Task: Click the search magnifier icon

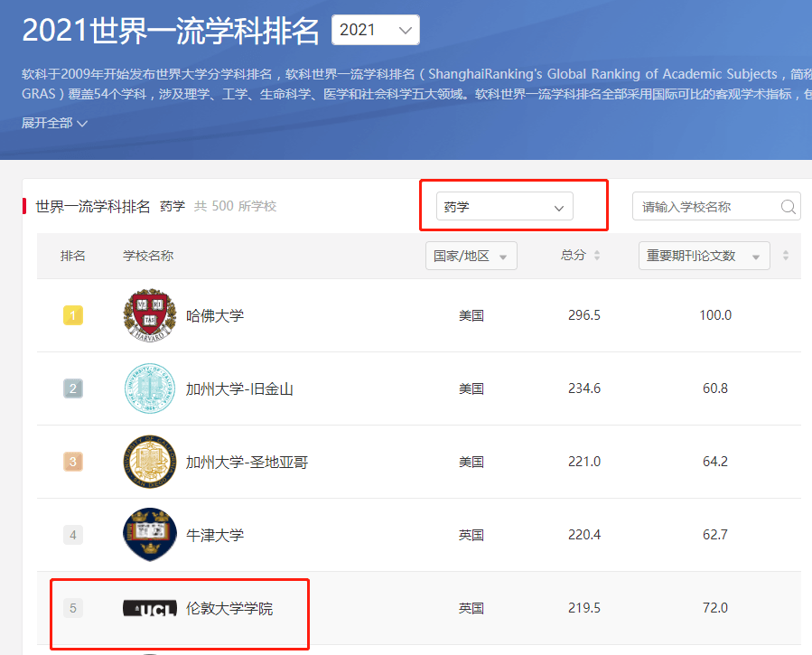Action: [x=789, y=207]
